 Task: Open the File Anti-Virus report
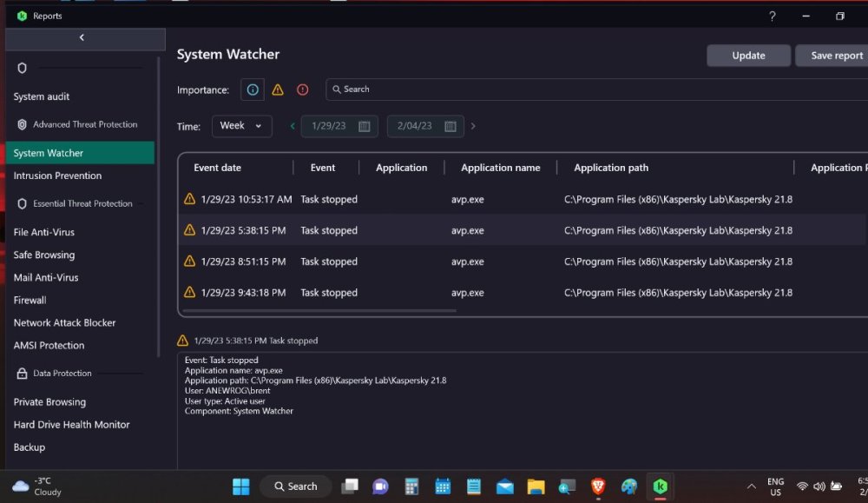tap(44, 233)
